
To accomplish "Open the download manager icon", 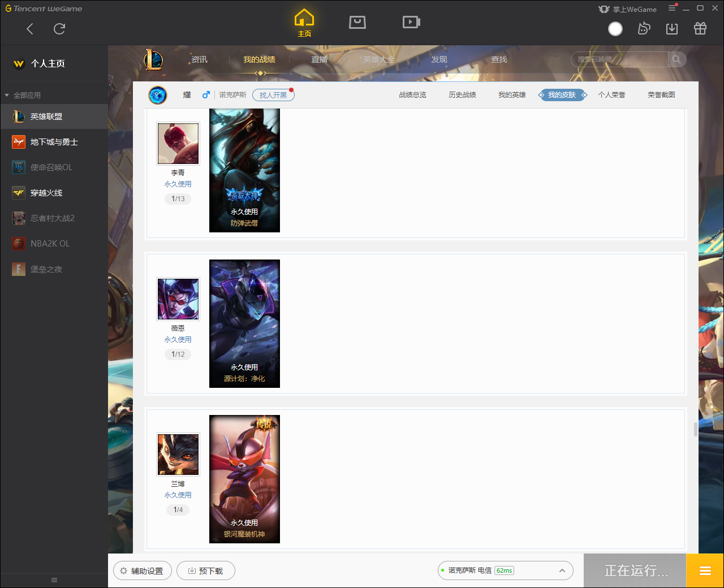I will pyautogui.click(x=672, y=29).
